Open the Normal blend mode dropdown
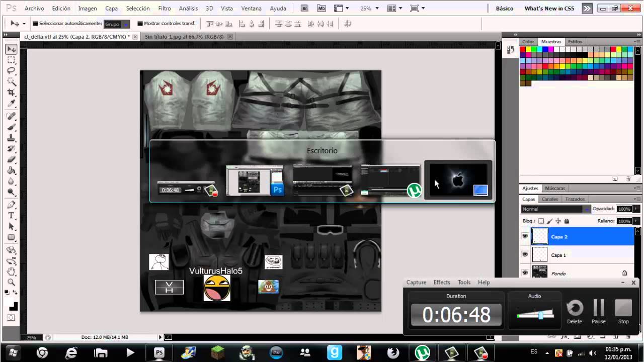The width and height of the screenshot is (644, 362). tap(556, 209)
